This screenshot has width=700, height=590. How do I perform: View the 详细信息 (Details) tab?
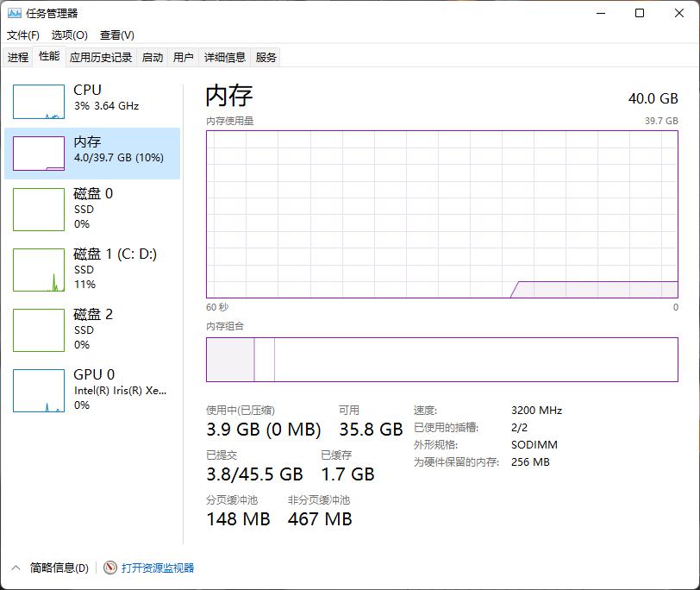[225, 57]
